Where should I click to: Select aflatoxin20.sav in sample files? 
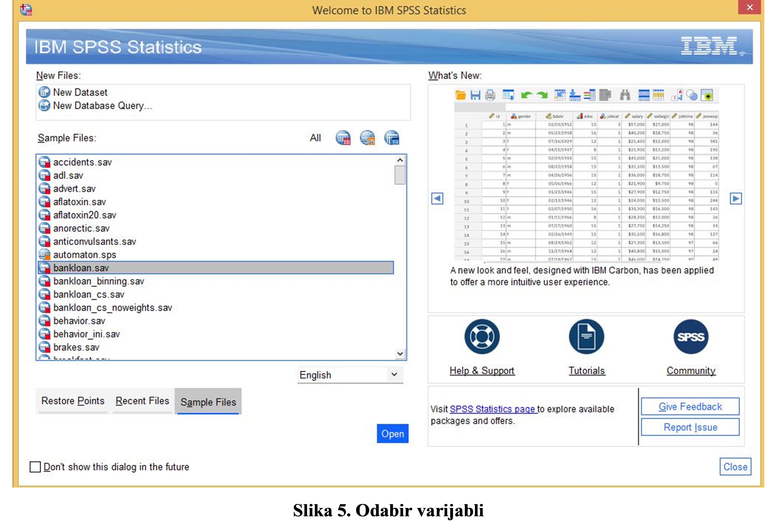pos(216,215)
